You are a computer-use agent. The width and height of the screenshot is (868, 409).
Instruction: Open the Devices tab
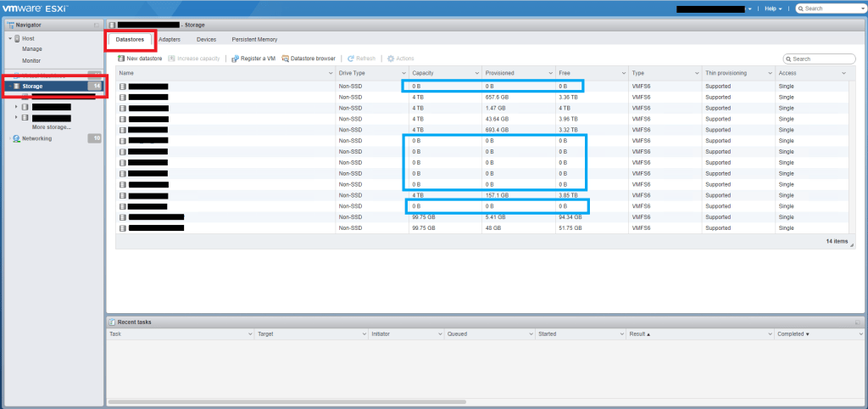tap(206, 40)
